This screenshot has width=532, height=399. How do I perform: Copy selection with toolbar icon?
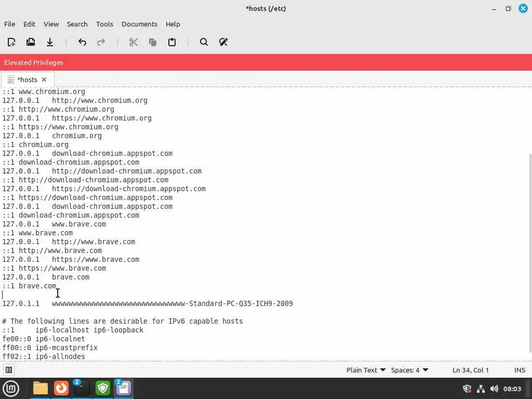pyautogui.click(x=153, y=42)
